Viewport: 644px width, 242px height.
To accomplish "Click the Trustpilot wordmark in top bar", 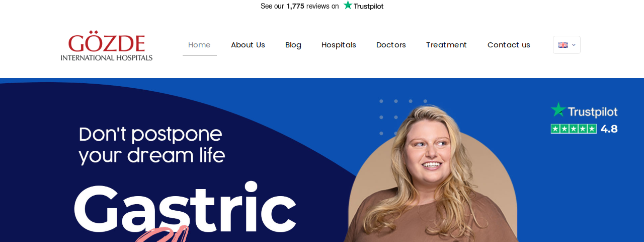I will click(368, 6).
